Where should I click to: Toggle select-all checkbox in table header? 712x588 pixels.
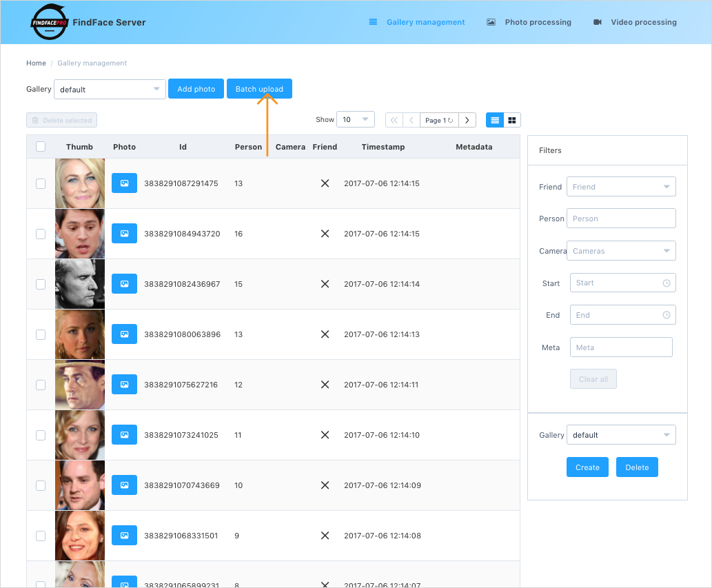tap(41, 147)
